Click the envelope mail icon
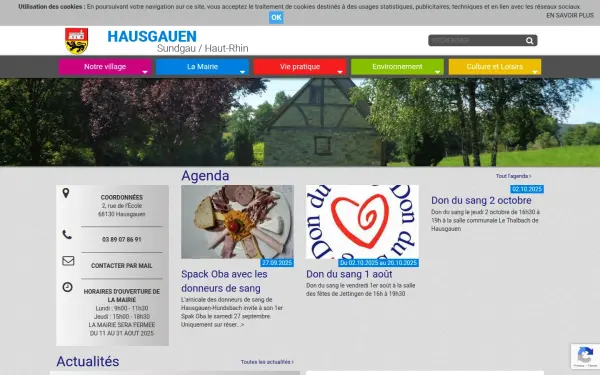Screen dimensions: 600x375 click(x=68, y=261)
